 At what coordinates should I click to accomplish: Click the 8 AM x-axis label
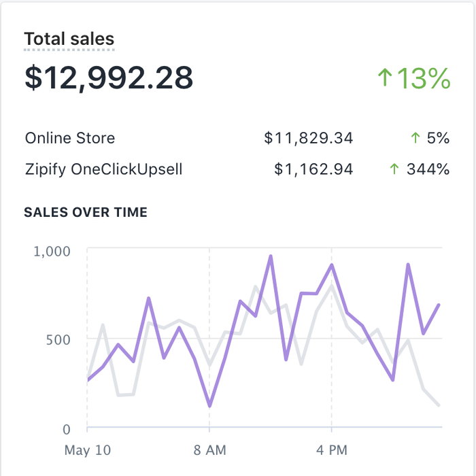pyautogui.click(x=209, y=449)
